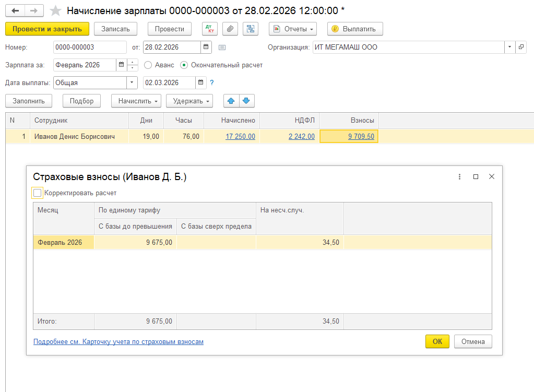Expand the Начислить dropdown menu
The width and height of the screenshot is (534, 392).
click(137, 101)
